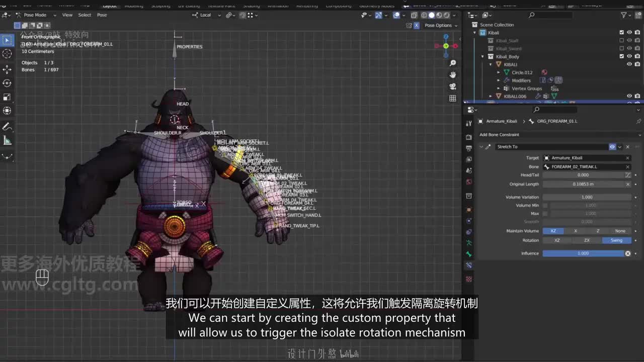
Task: Toggle the camera view icon
Action: (453, 86)
